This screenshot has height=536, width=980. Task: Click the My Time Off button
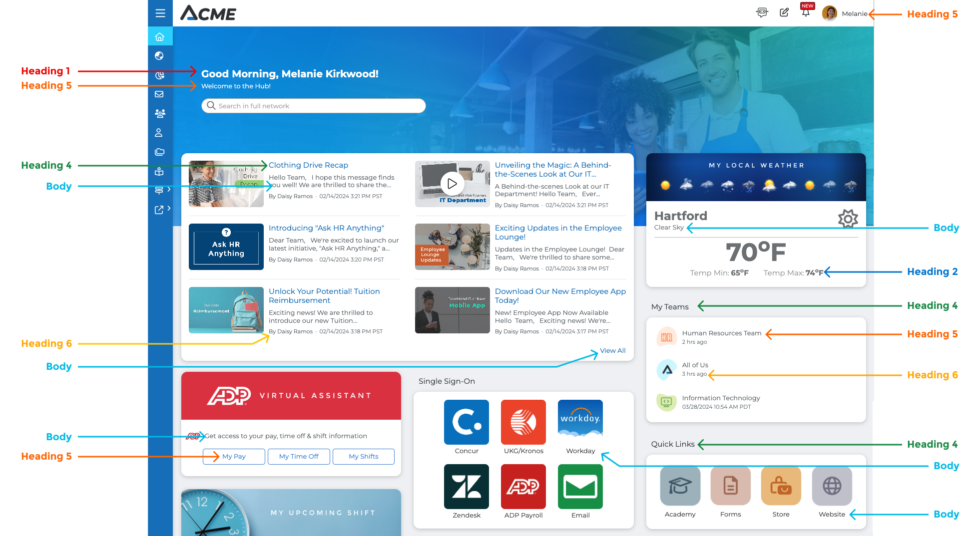click(x=299, y=457)
